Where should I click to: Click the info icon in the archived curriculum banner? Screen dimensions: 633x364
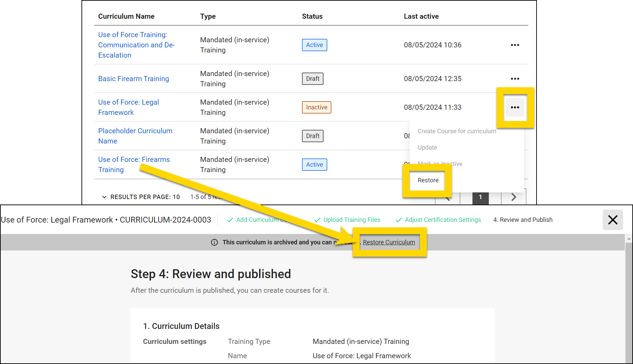tap(214, 242)
